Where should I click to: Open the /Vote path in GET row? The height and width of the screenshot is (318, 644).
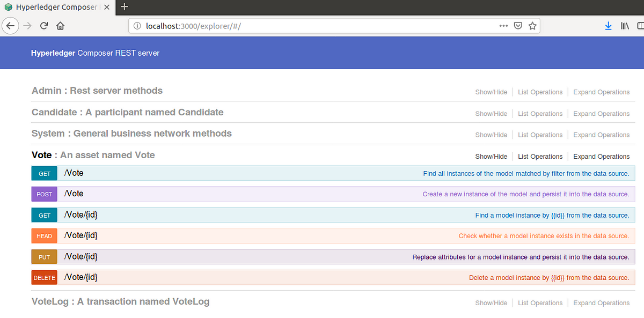74,173
